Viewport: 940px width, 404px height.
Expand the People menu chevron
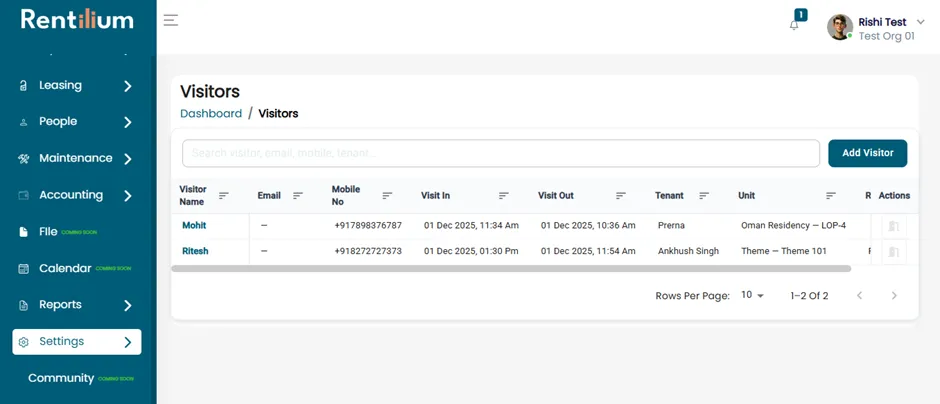pos(128,123)
